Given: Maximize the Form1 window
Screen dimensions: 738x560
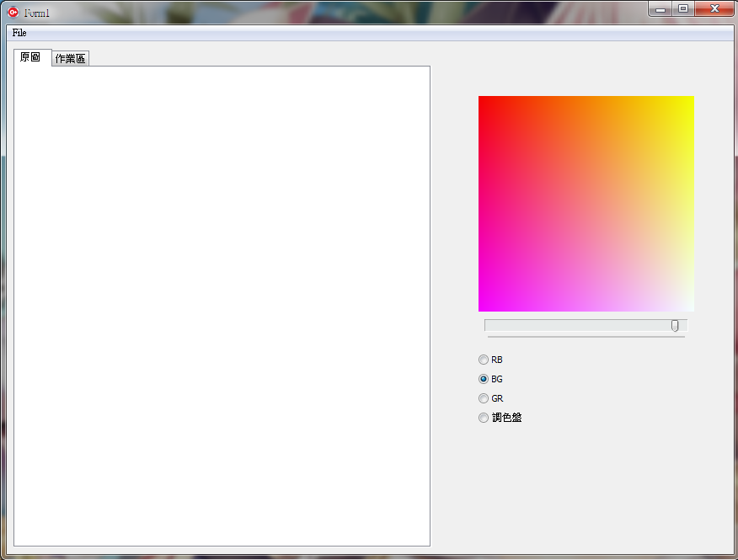Looking at the screenshot, I should [x=683, y=9].
